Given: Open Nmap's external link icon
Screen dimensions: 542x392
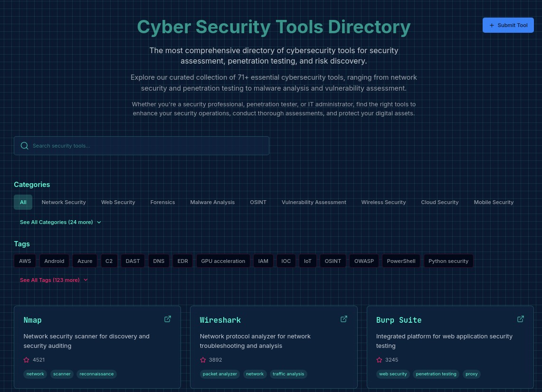Looking at the screenshot, I should pyautogui.click(x=168, y=319).
